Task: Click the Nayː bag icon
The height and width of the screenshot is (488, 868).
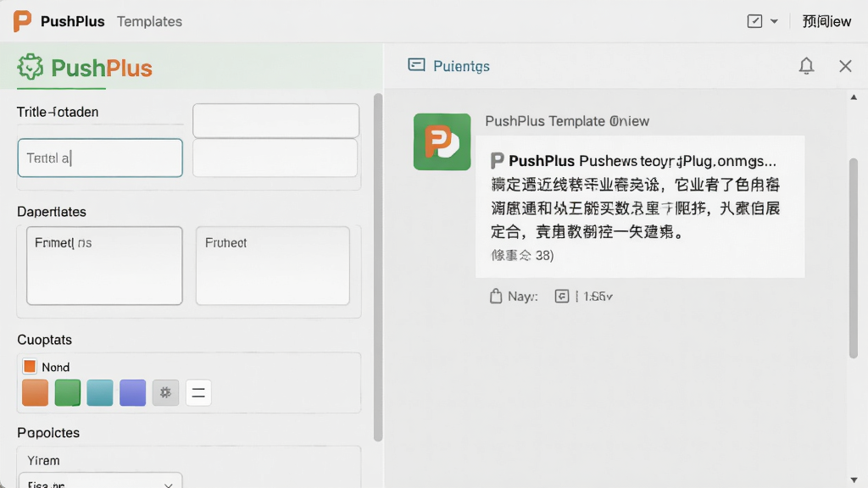Action: click(495, 296)
